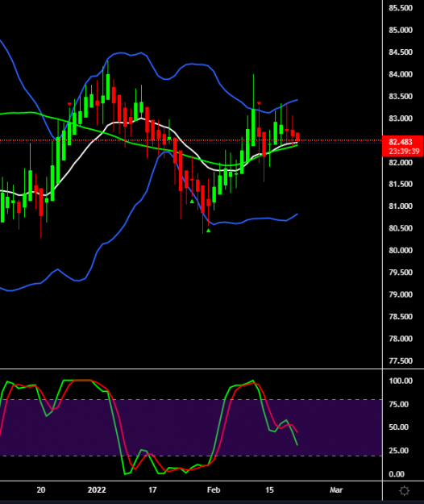
Task: Click the 85.500 price axis label
Action: point(401,8)
